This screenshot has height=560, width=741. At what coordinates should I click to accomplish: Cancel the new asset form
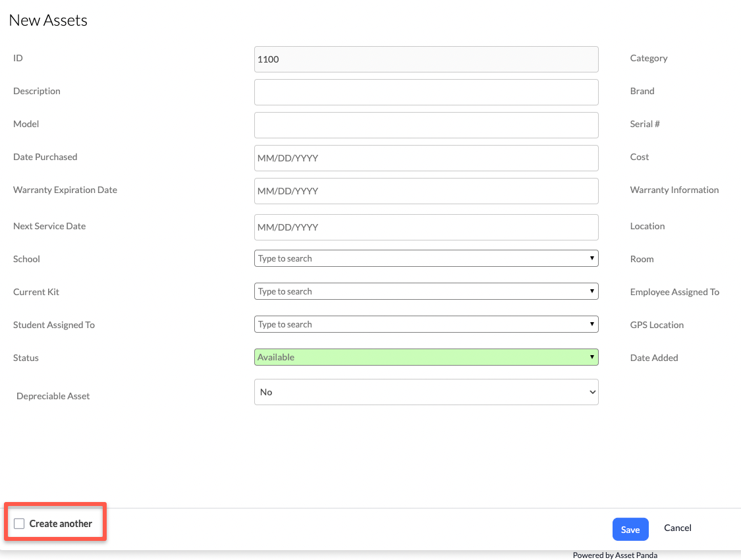tap(677, 528)
